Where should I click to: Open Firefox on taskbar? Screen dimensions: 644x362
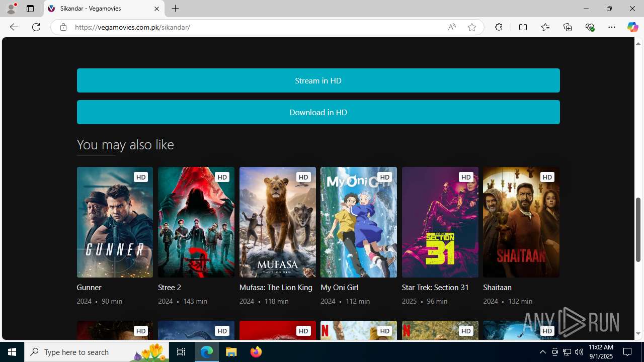tap(256, 352)
